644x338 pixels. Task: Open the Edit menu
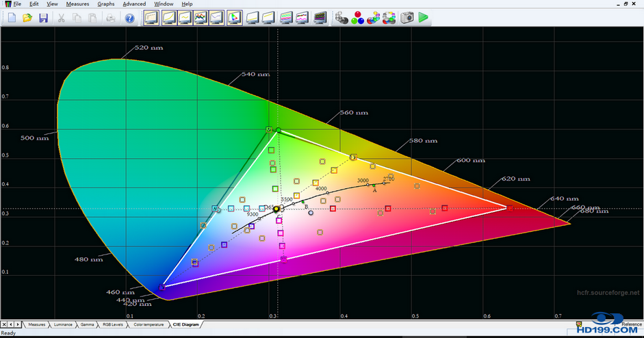34,3
